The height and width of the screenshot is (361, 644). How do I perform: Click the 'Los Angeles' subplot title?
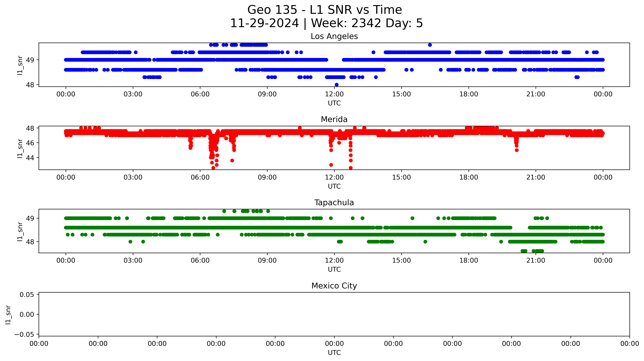coord(334,36)
